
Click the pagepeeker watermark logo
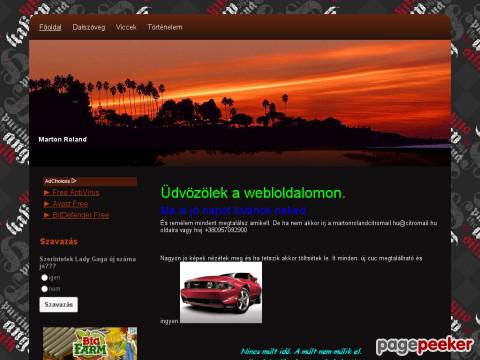pos(424,346)
